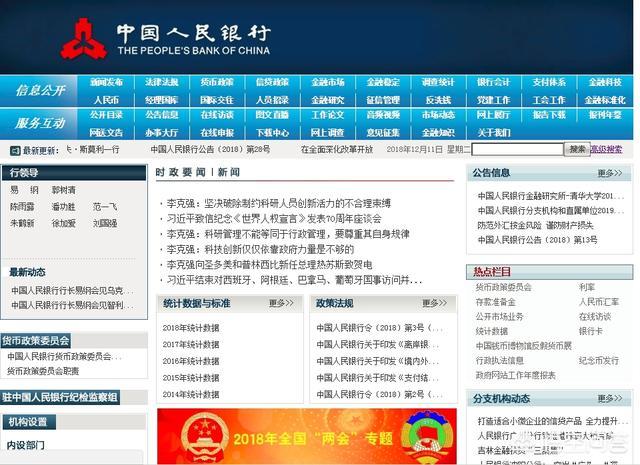640x465 pixels.
Task: Open headline 习近平结束对西班牙、阿根廷 visit
Action: [294, 280]
